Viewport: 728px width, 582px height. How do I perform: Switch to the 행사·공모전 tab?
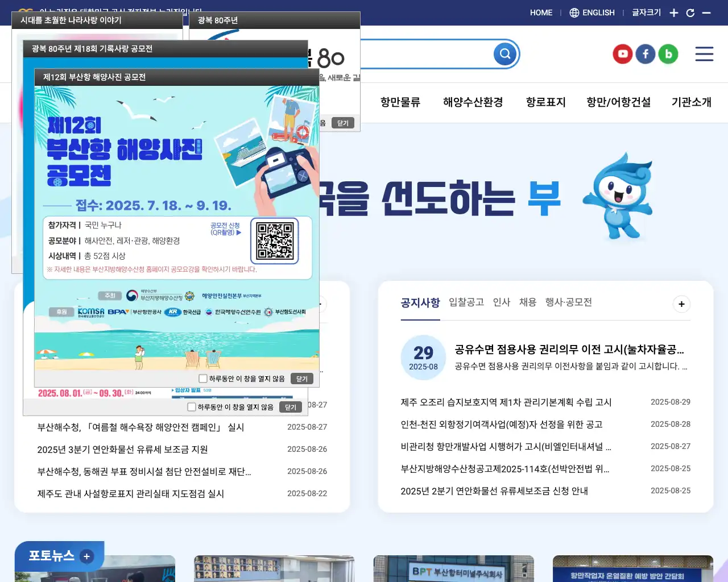(x=569, y=302)
